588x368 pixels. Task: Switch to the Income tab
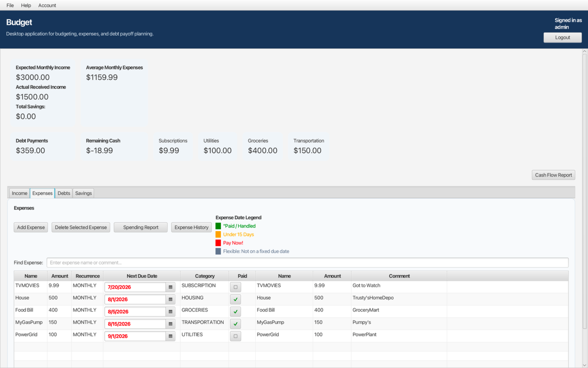pyautogui.click(x=20, y=193)
